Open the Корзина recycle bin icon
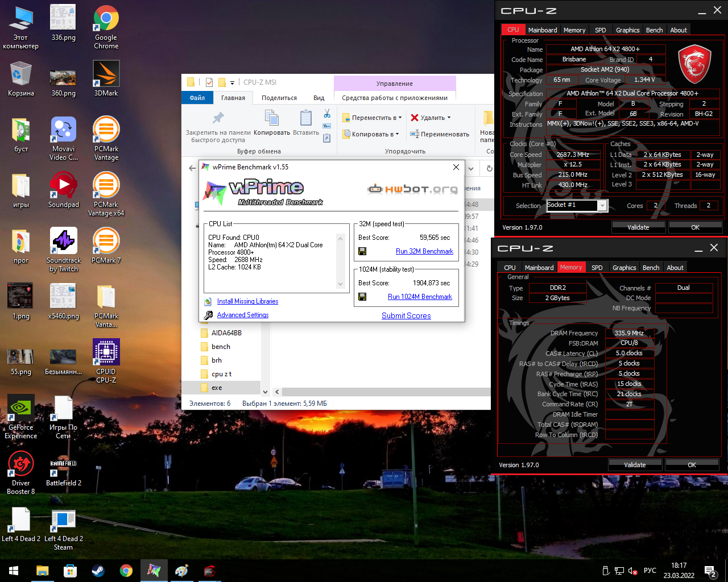Screen dimensions: 728x582 (x=20, y=78)
